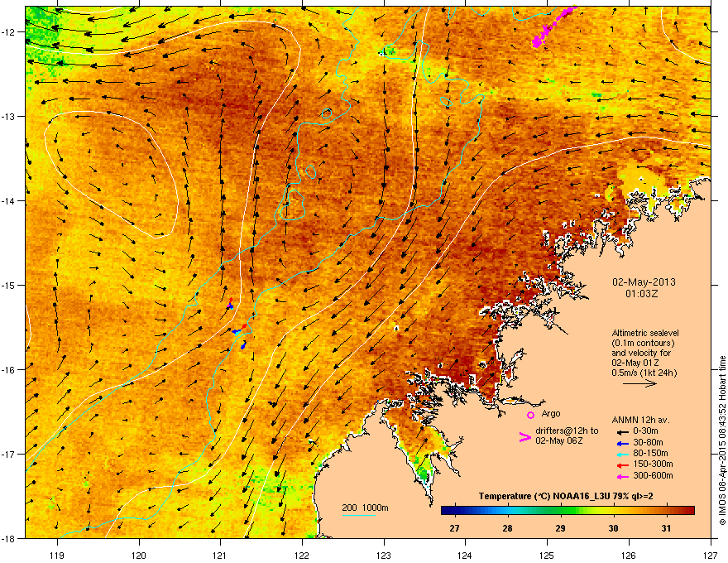728x563 pixels.
Task: Click the magenta 300-600m legend arrow
Action: point(622,476)
